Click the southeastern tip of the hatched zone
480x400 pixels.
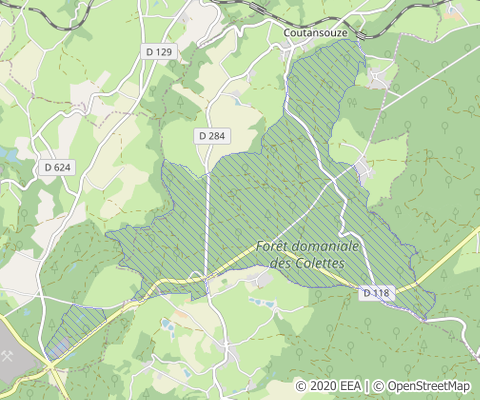427,308
